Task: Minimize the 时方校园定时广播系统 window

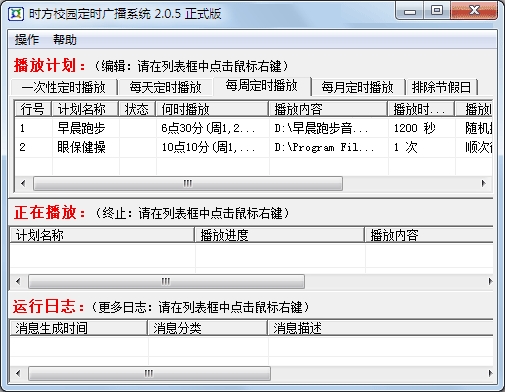Action: coord(410,11)
